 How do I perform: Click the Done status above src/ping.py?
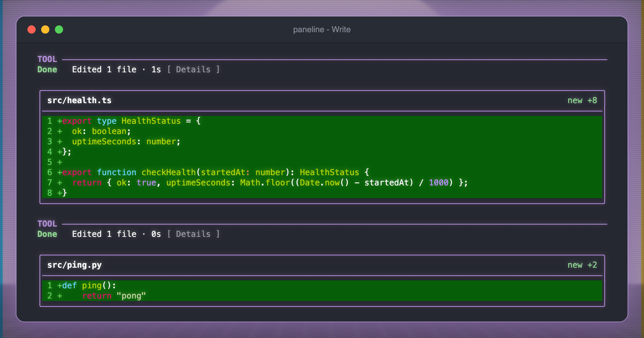(47, 234)
